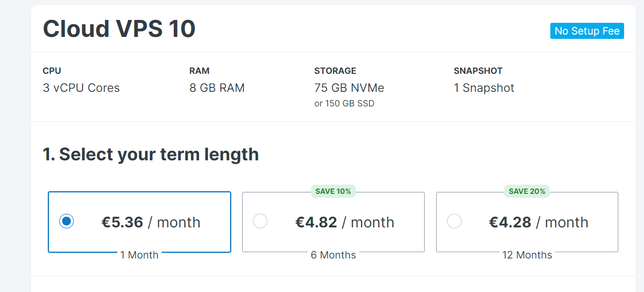Select the €5.36 per month radio button
The image size is (644, 292).
pos(66,222)
